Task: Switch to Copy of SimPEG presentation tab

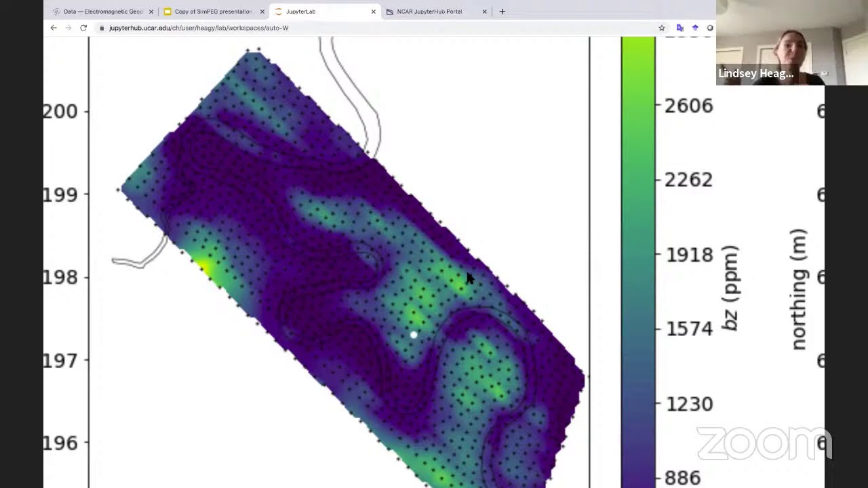Action: click(213, 12)
